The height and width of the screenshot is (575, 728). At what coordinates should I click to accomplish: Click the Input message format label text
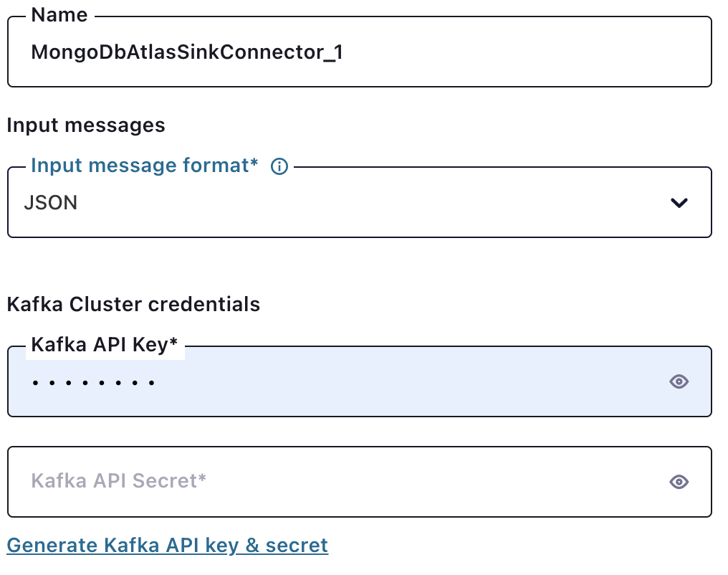coord(140,166)
